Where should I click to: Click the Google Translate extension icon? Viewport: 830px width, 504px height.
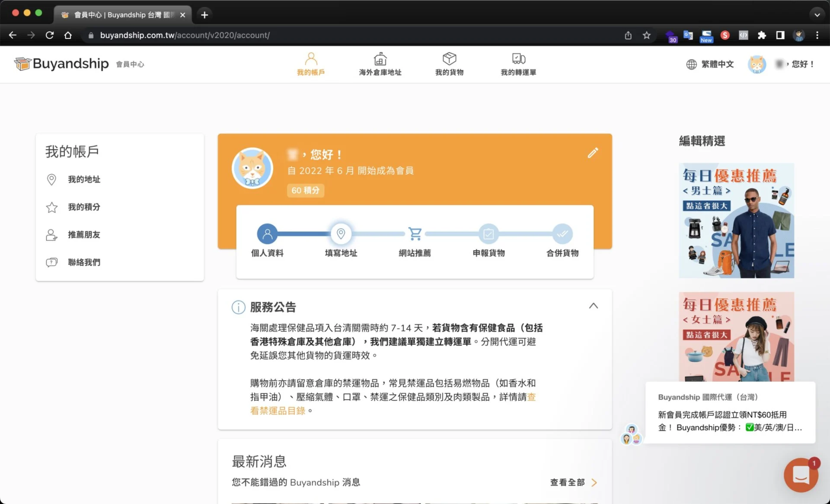pos(688,35)
